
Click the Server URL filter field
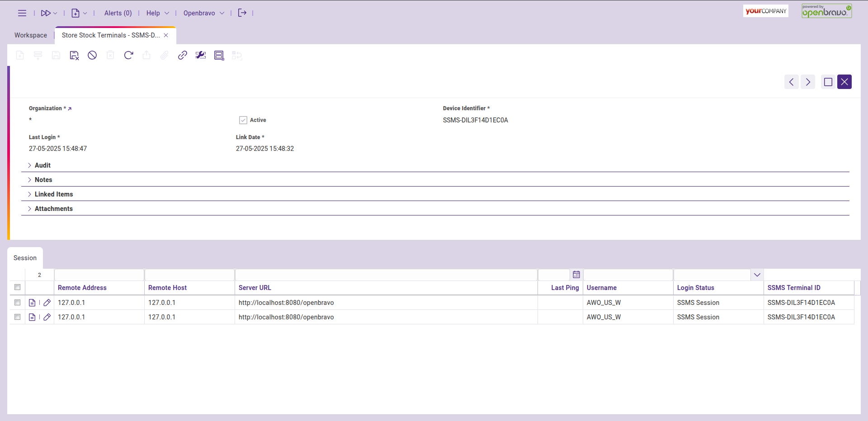click(x=386, y=275)
